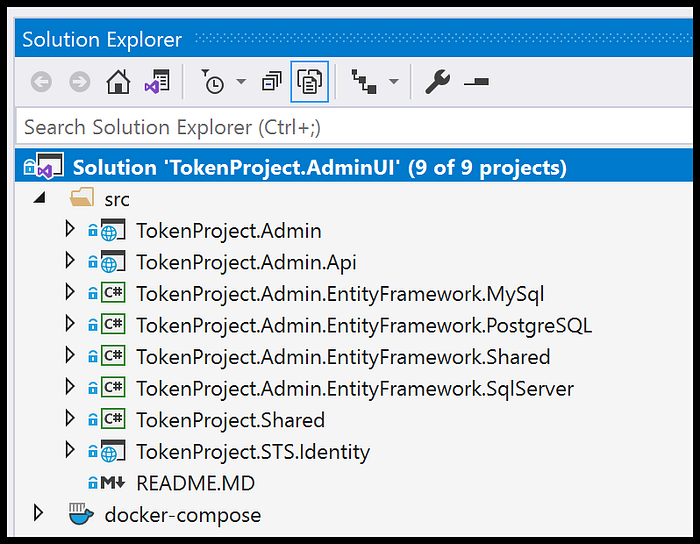The height and width of the screenshot is (544, 700).
Task: Select README.MD file
Action: (x=196, y=483)
